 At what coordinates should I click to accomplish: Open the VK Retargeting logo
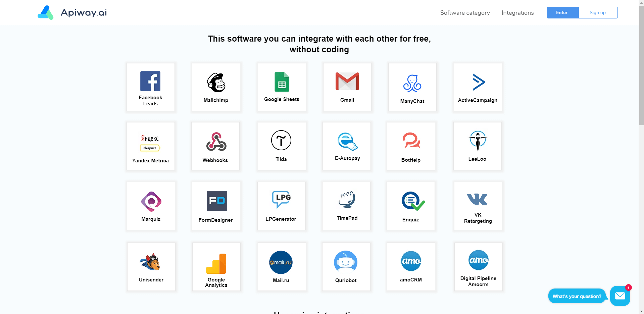point(477,199)
